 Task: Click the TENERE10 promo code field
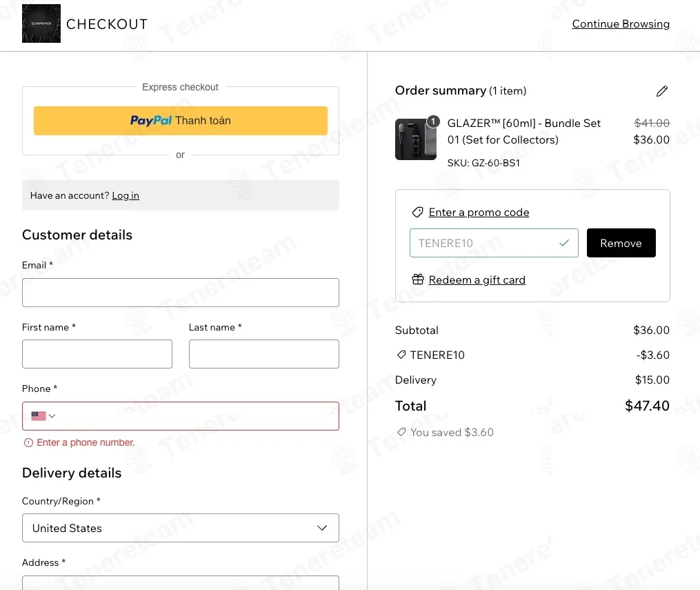click(x=494, y=243)
